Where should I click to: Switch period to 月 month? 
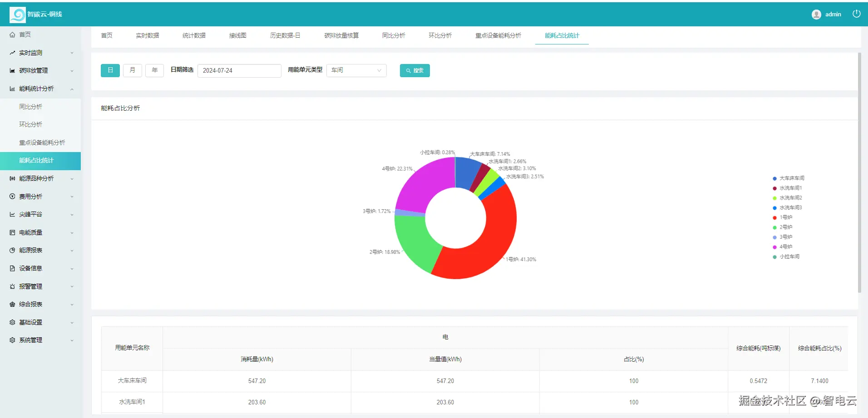[x=133, y=70]
